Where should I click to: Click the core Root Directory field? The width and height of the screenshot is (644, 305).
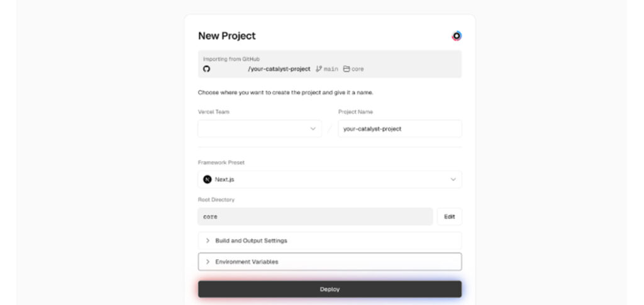coord(316,217)
